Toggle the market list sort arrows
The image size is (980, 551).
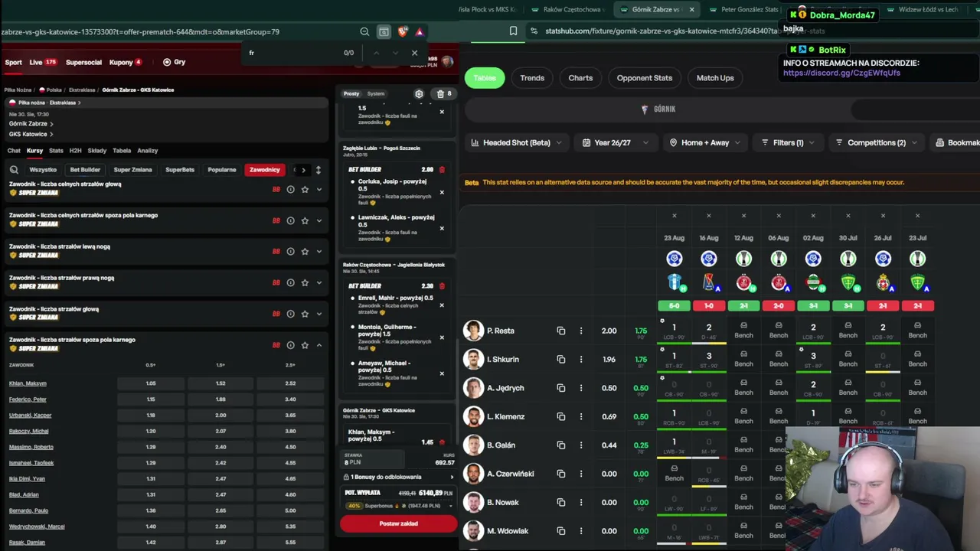click(x=318, y=170)
